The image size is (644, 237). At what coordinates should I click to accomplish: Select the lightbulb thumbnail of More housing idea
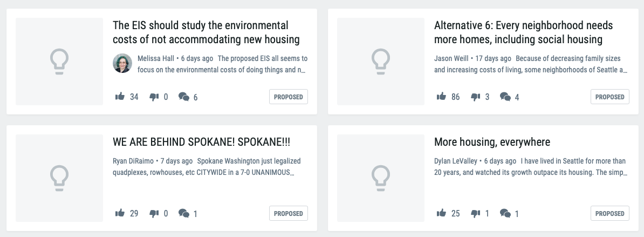[381, 178]
